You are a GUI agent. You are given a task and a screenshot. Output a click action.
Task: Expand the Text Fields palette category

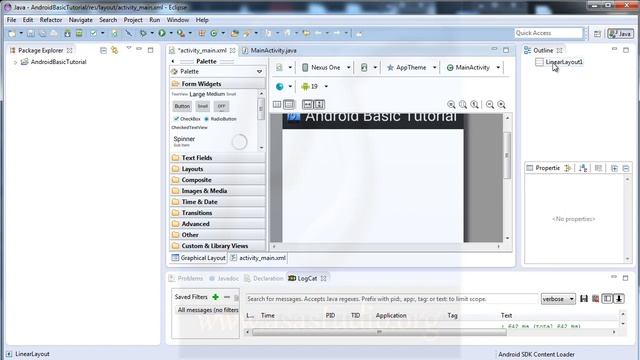click(218, 158)
